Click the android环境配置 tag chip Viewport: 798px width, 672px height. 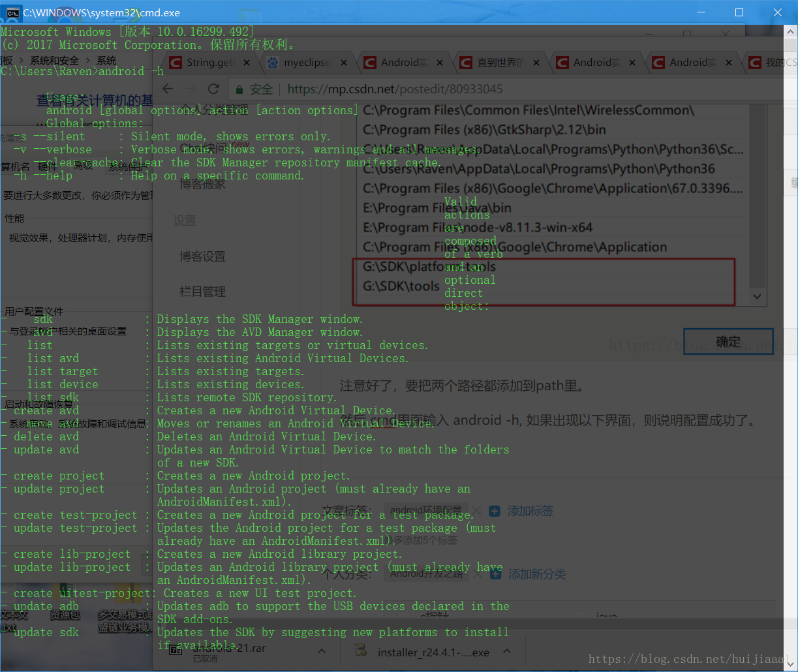click(425, 511)
